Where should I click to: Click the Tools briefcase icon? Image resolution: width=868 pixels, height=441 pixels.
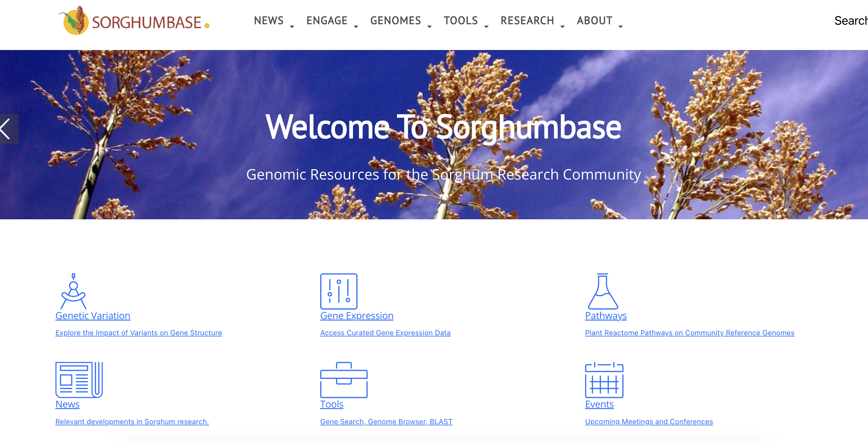click(344, 380)
